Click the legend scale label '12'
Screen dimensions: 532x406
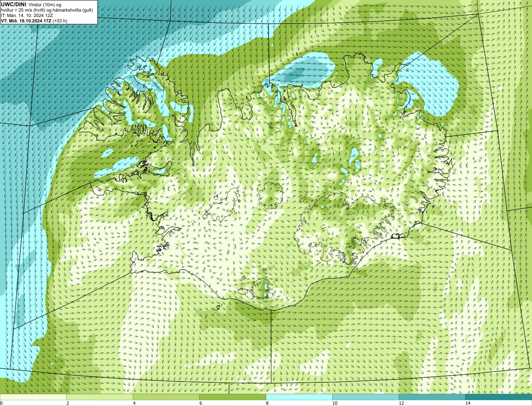tap(401, 403)
